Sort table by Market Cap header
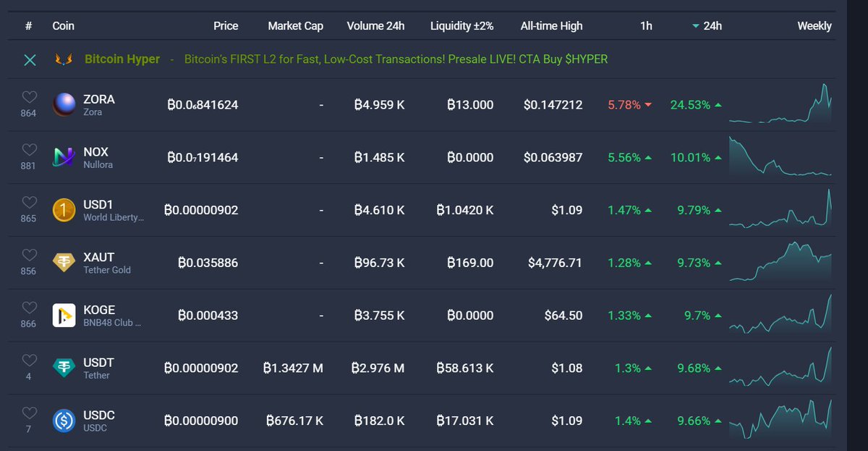Image resolution: width=868 pixels, height=451 pixels. click(295, 26)
